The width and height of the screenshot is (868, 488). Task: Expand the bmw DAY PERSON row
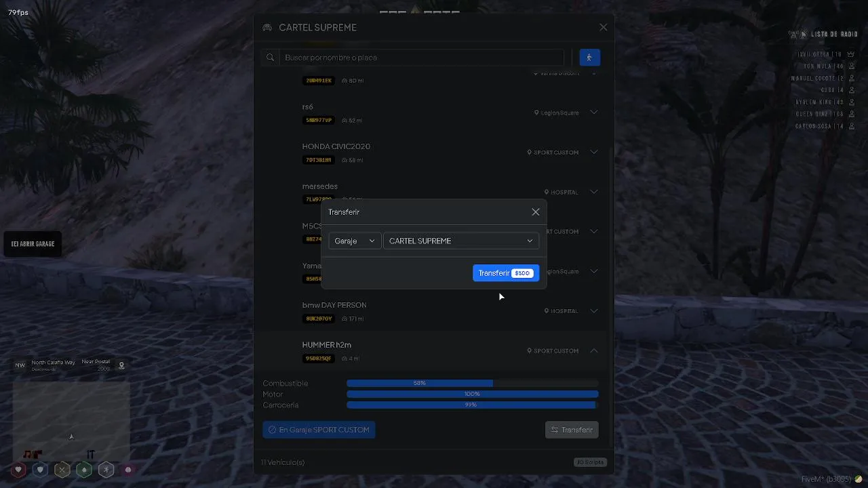[x=593, y=311]
